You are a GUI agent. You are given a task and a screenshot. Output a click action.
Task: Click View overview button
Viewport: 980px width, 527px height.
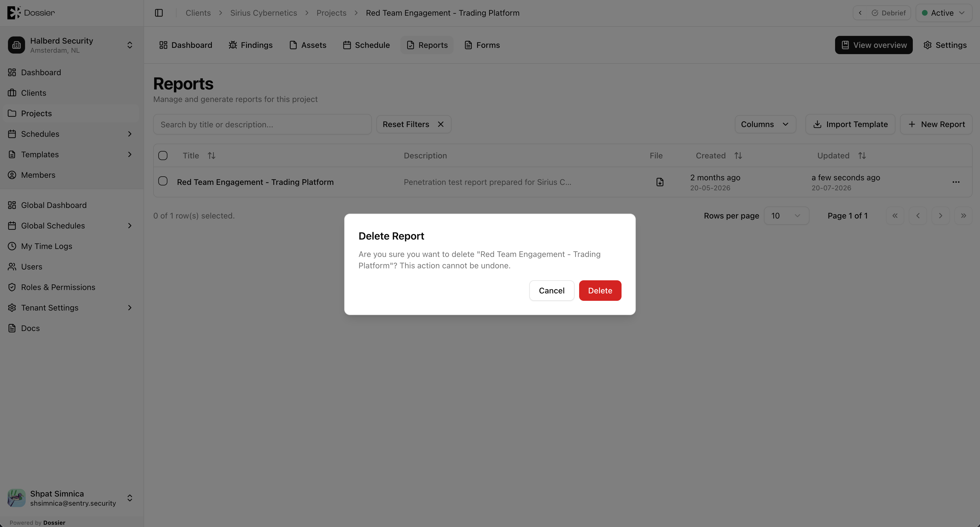(874, 45)
